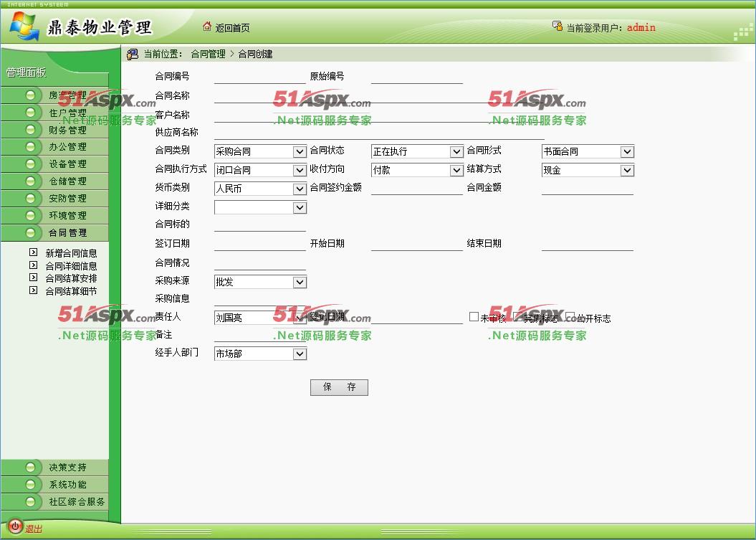Click the round bullet icon next to 办公管理
The width and height of the screenshot is (756, 540).
(x=30, y=147)
